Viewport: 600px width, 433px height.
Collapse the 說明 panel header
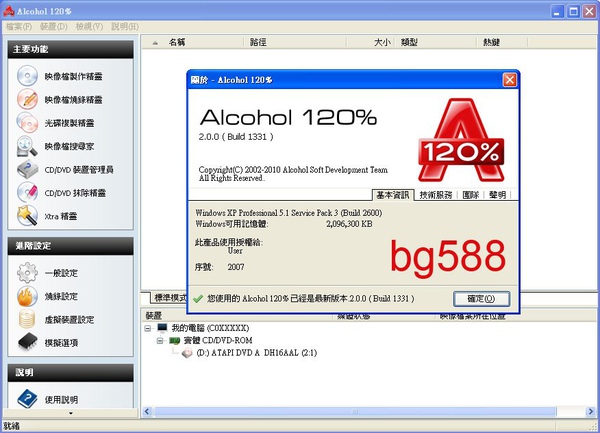70,373
